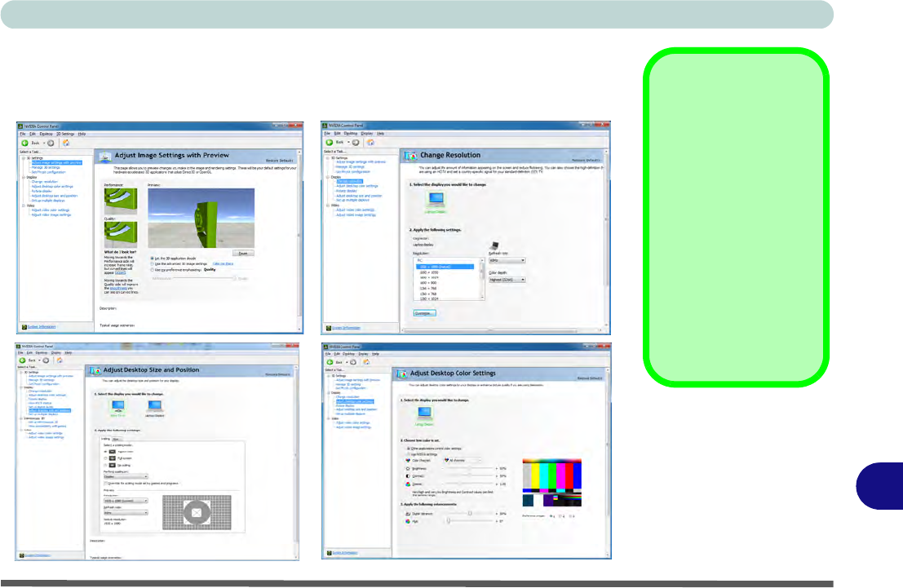Collapse the 3D Settings tree node in Adjust Image Settings window

click(24, 158)
